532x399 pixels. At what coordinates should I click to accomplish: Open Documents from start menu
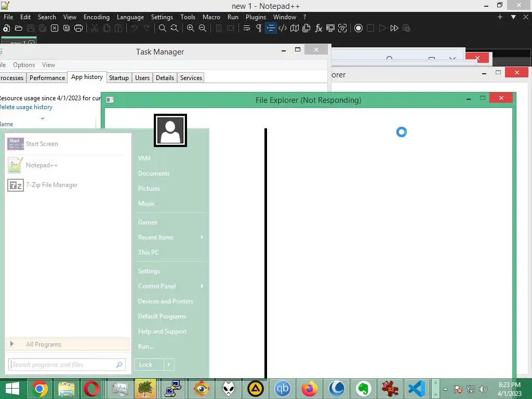(x=154, y=174)
